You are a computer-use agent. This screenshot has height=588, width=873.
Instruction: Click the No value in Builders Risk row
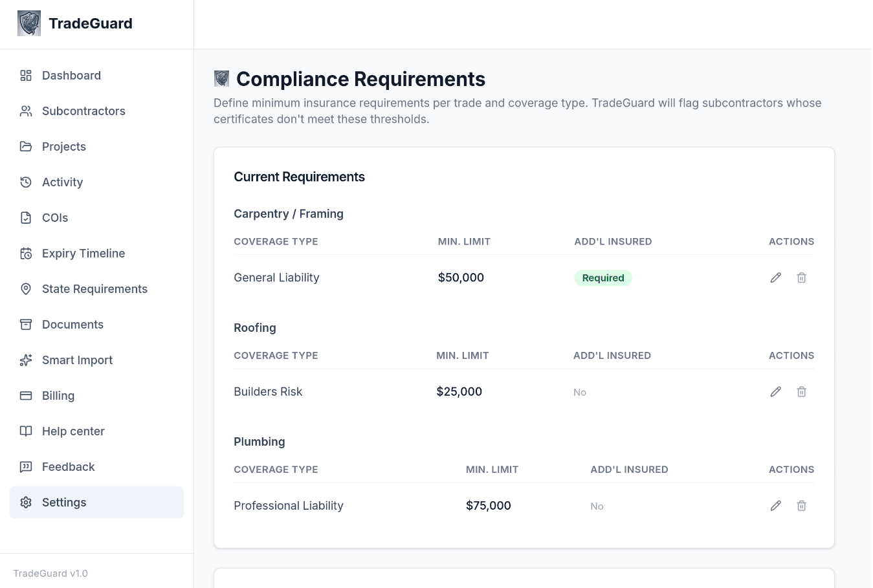click(x=580, y=392)
